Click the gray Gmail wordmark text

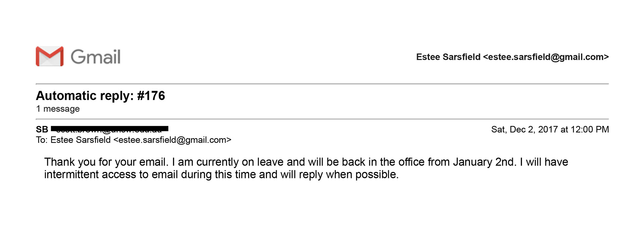[x=96, y=57]
